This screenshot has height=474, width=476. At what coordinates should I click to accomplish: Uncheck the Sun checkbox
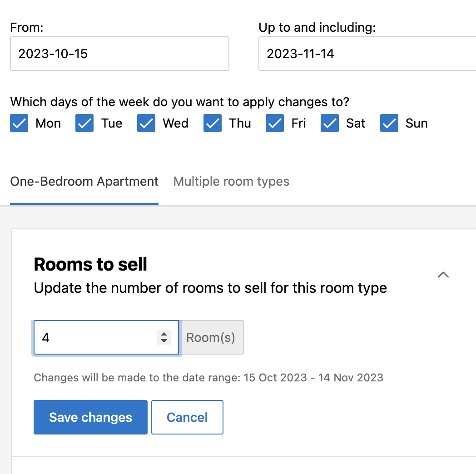[x=389, y=123]
